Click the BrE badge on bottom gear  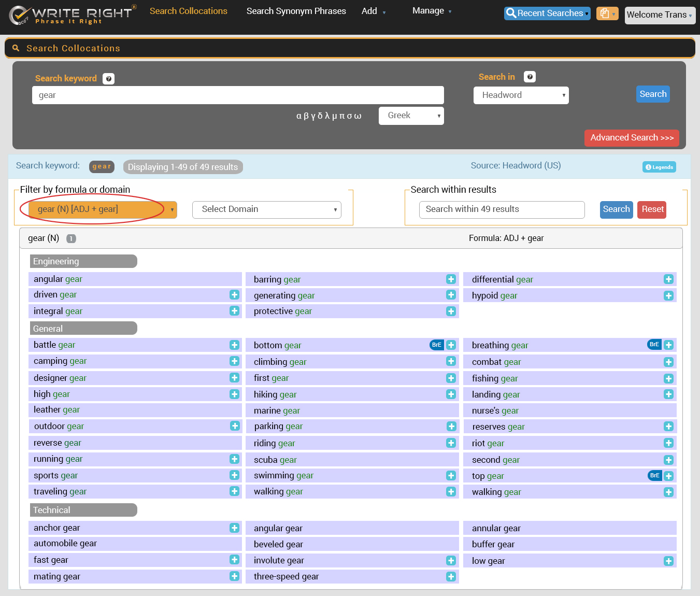click(437, 345)
